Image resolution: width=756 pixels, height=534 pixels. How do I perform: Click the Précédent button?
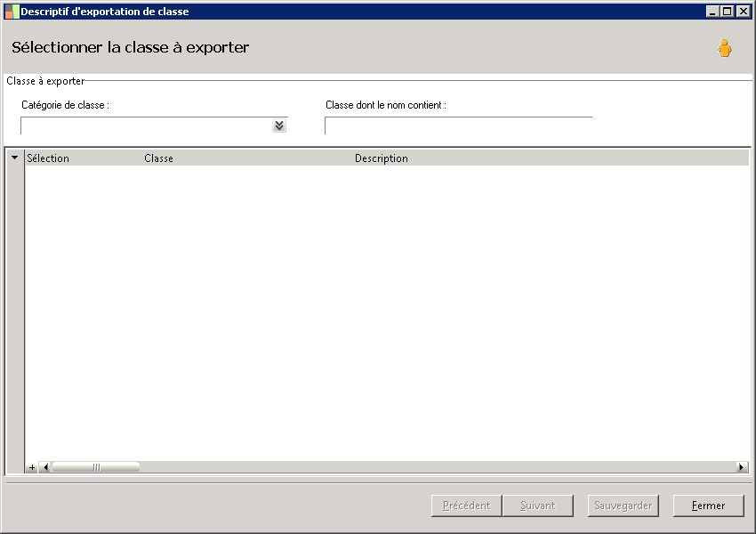[466, 506]
